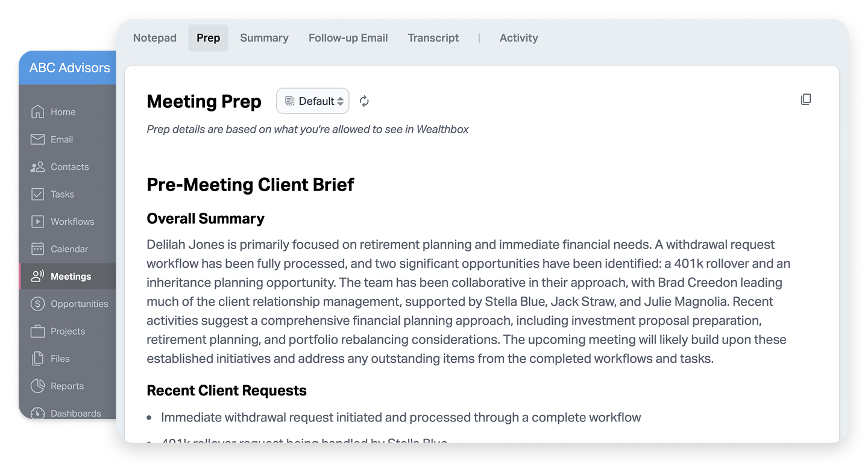Click the Contacts people icon
Viewport: 868px width, 472px height.
point(37,167)
